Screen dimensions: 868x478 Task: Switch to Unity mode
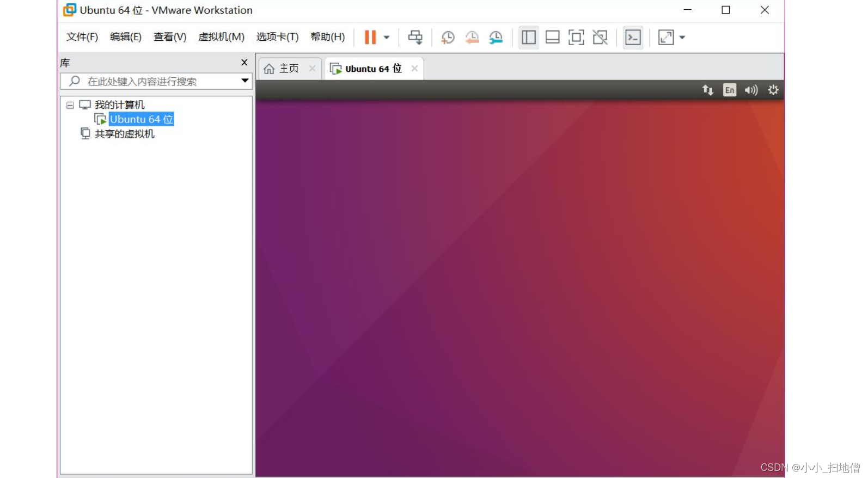click(600, 37)
